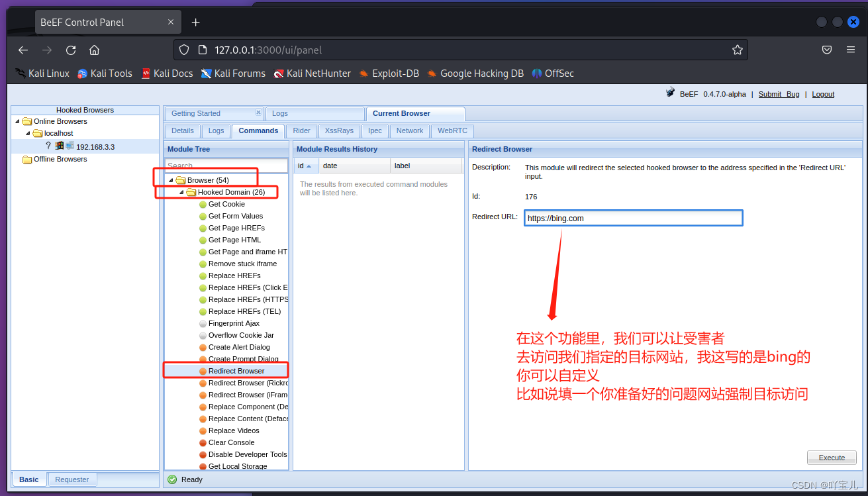Viewport: 868px width, 496px height.
Task: Click the BeEF bat logo icon
Action: (x=669, y=93)
